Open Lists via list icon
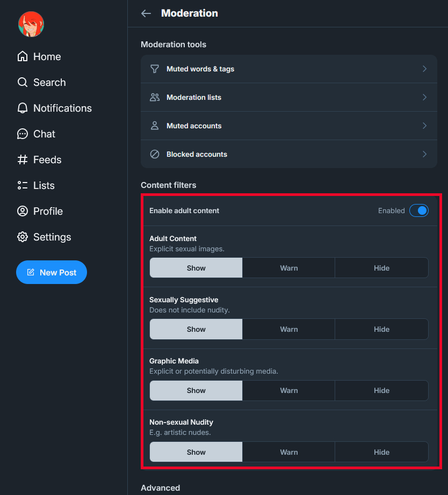 (x=23, y=185)
